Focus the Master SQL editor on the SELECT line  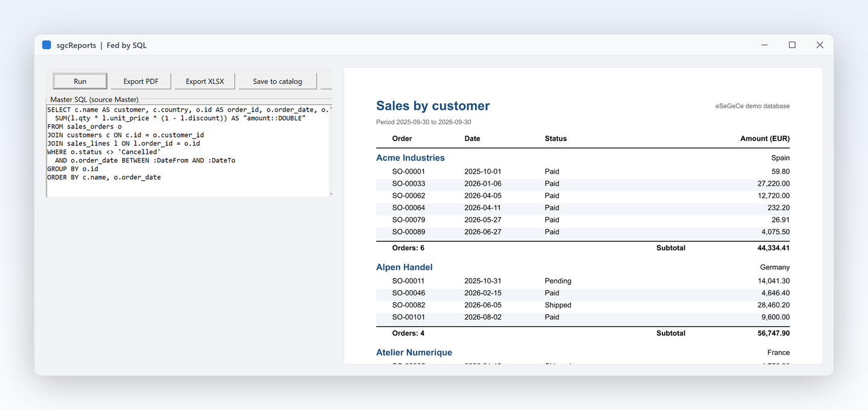tap(189, 110)
